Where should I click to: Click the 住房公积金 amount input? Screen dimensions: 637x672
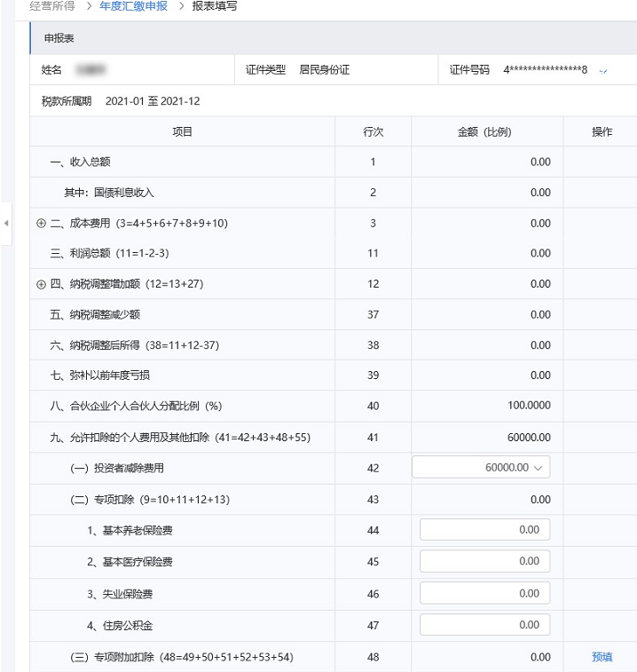click(484, 625)
